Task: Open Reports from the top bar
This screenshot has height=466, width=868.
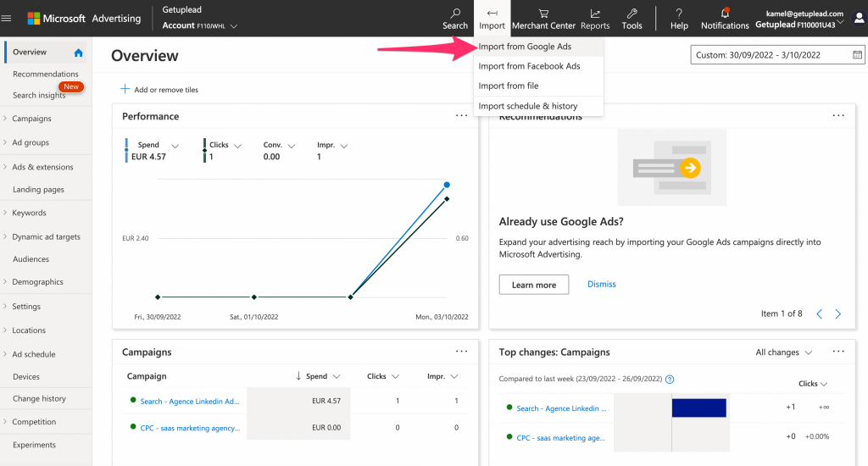Action: click(595, 19)
